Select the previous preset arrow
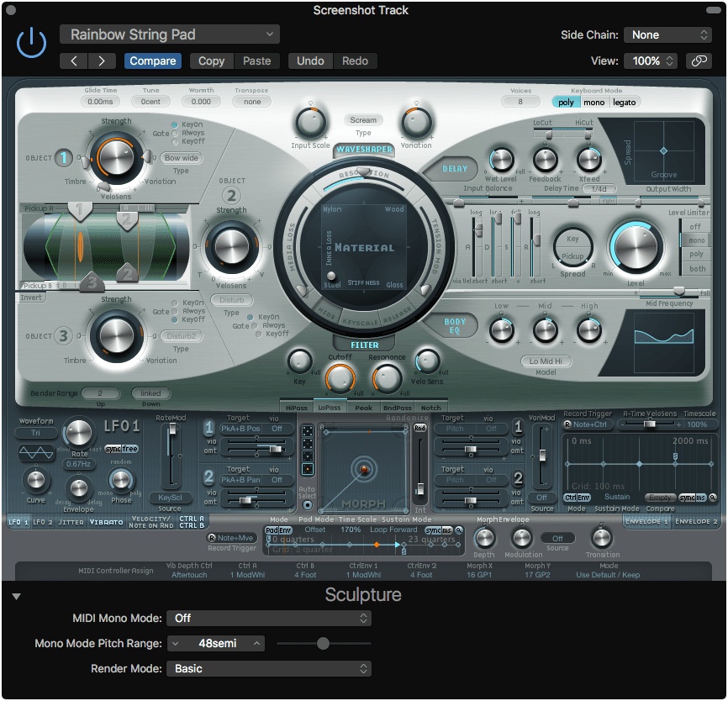 (x=74, y=61)
